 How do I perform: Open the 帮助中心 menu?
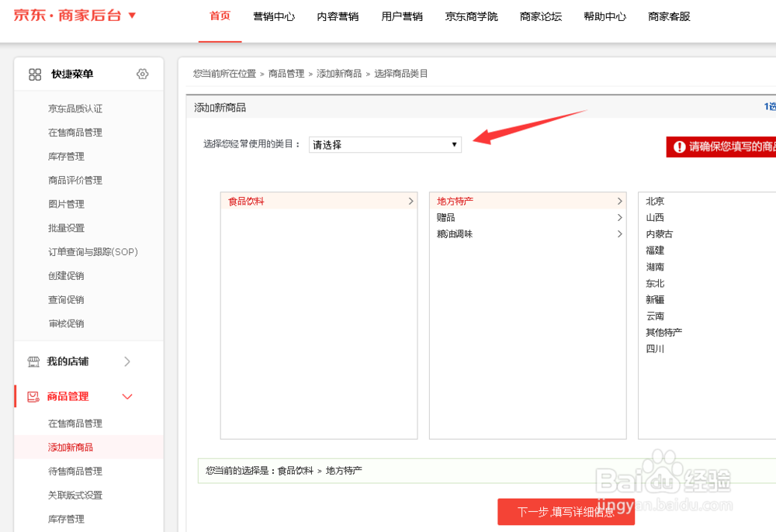coord(605,16)
